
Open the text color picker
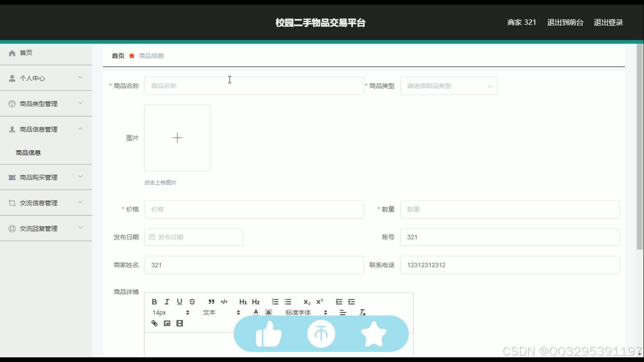point(256,312)
